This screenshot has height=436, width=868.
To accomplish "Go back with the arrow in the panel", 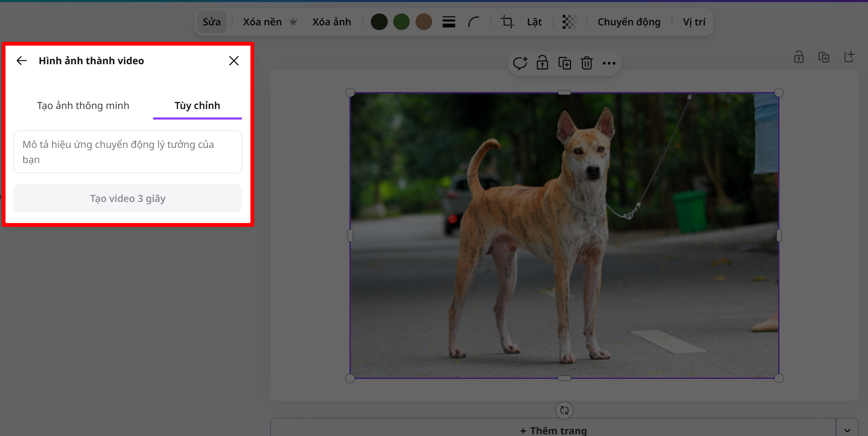I will coord(22,60).
